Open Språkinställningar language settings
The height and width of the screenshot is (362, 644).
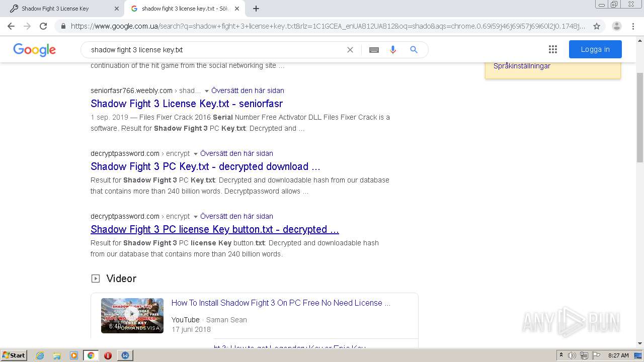point(522,66)
